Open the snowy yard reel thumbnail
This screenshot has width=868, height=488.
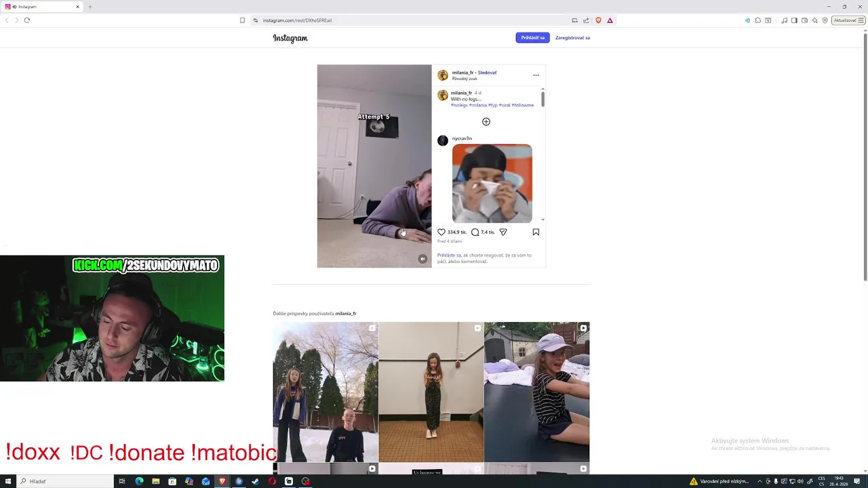click(325, 392)
